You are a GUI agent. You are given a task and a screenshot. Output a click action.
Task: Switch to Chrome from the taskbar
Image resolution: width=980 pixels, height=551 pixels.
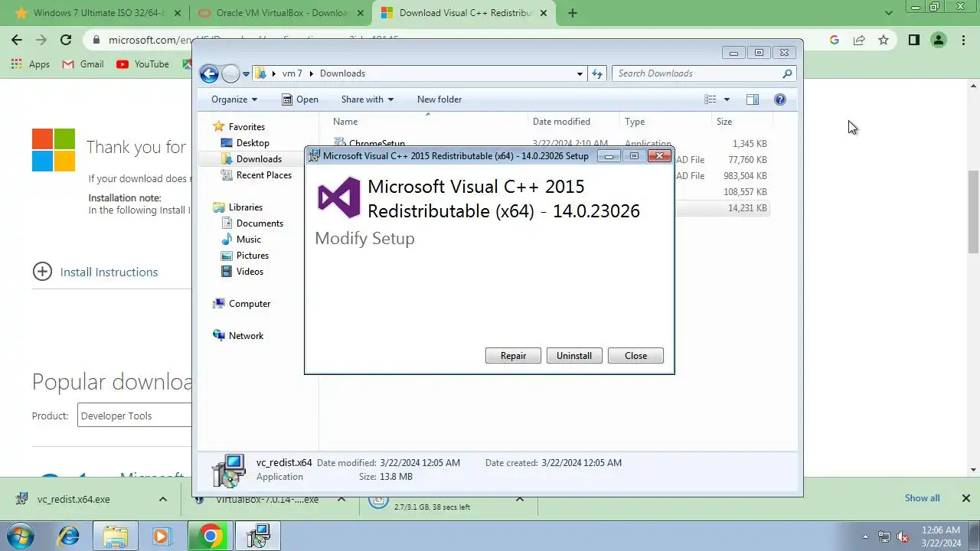point(211,536)
